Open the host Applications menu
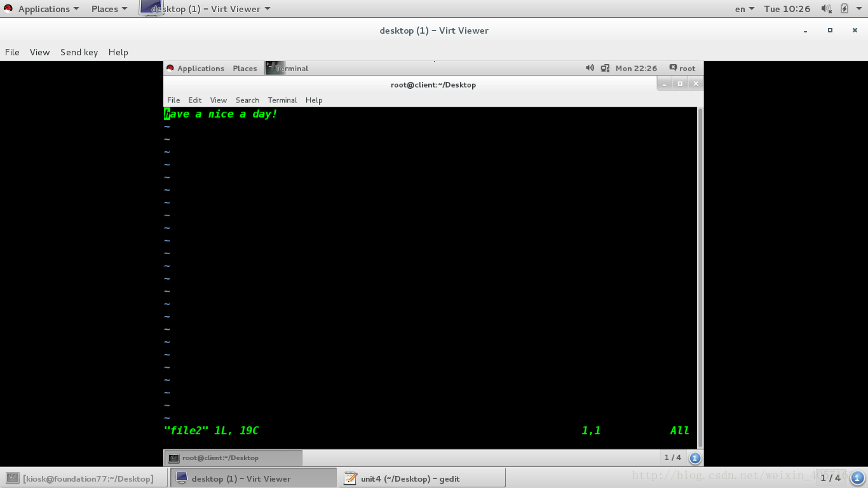Screen dimensions: 868x488 48,9
